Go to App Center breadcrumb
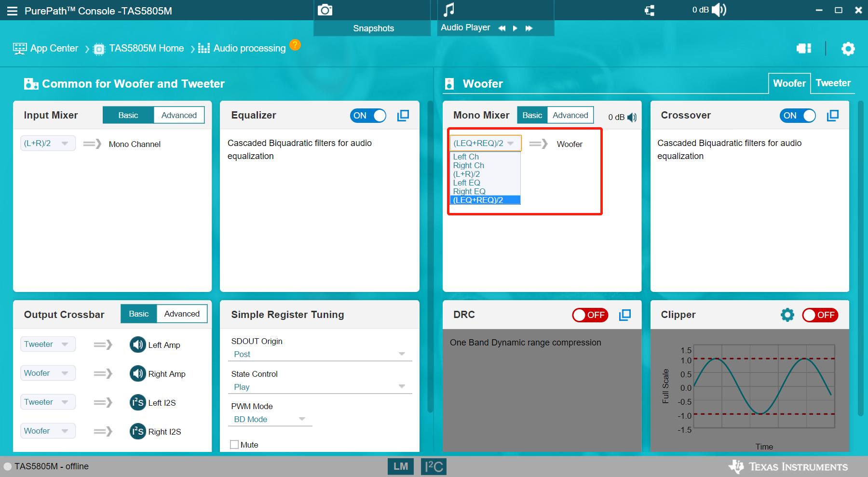This screenshot has width=868, height=477. 46,48
